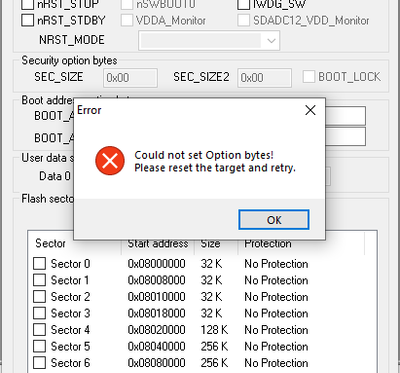Select the Sector 5 row start address
Screen dimensions: 400x373
coord(156,346)
